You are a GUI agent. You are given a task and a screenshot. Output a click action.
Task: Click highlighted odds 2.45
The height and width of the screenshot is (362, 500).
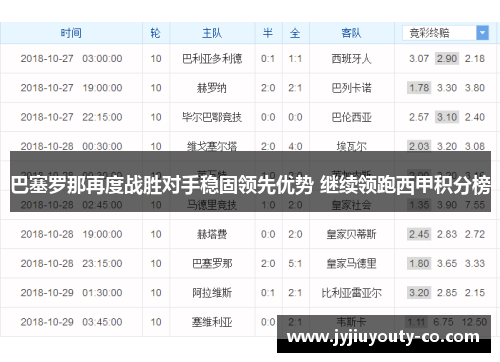point(419,234)
